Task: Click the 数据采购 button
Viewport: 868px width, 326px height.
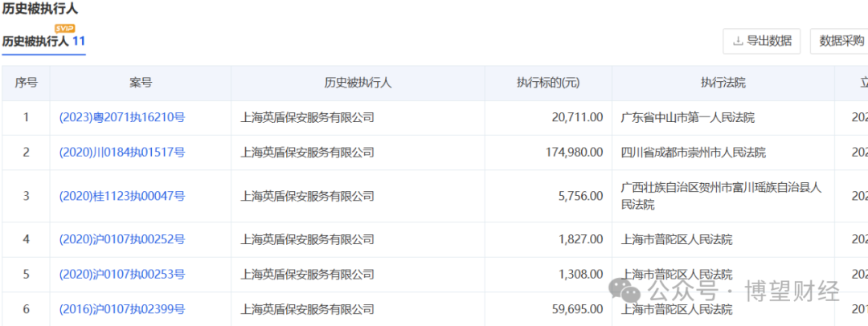Action: [841, 40]
